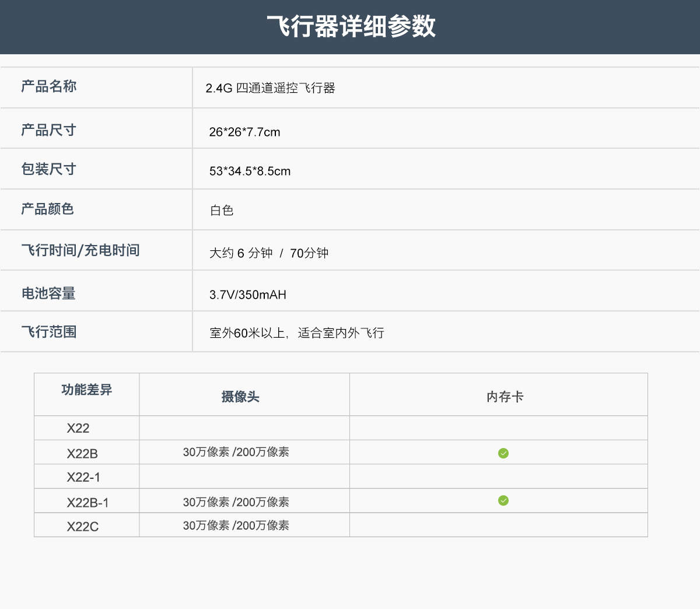700x609 pixels.
Task: Click the 白色 color value
Action: pos(222,211)
